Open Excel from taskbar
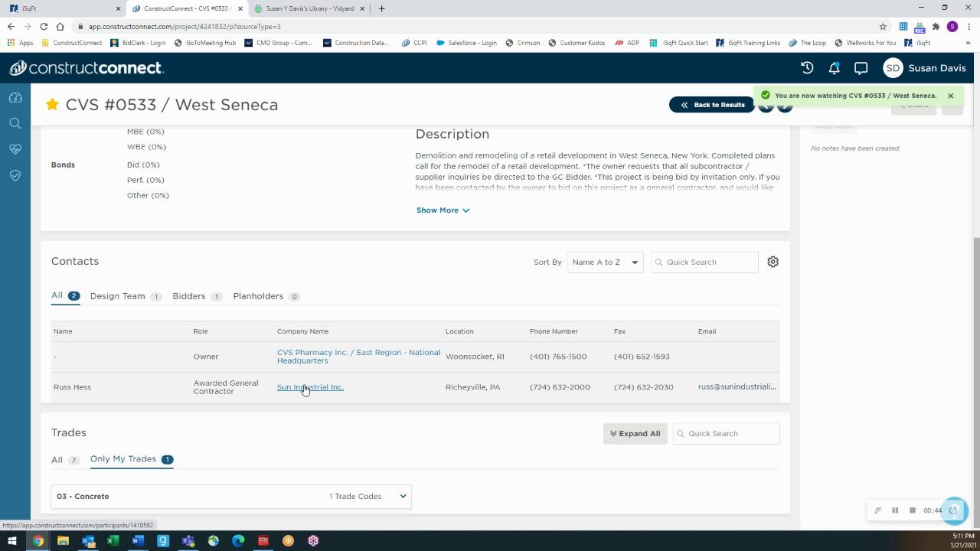 [x=113, y=540]
